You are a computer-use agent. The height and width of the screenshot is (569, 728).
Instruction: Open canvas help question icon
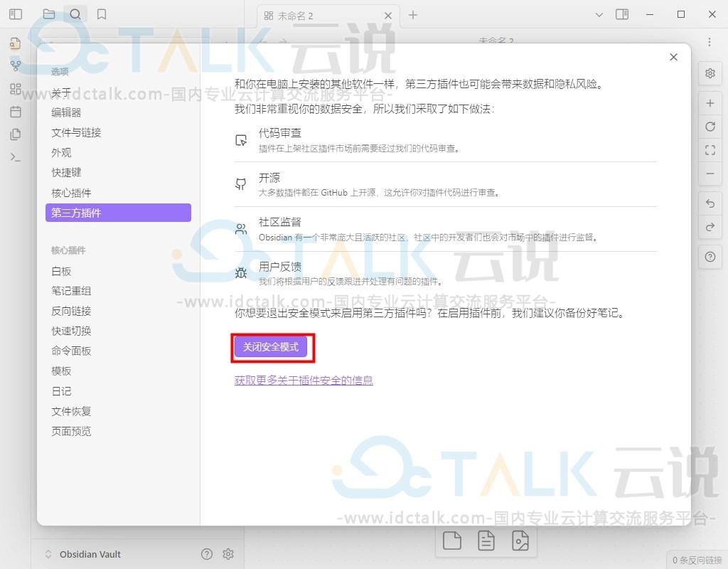[710, 257]
